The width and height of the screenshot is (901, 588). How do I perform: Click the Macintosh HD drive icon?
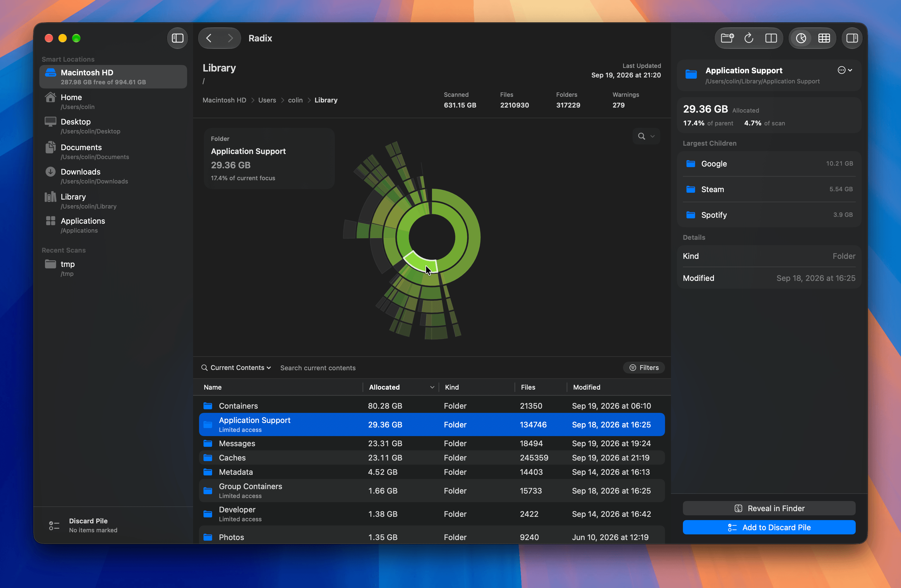[x=50, y=72]
